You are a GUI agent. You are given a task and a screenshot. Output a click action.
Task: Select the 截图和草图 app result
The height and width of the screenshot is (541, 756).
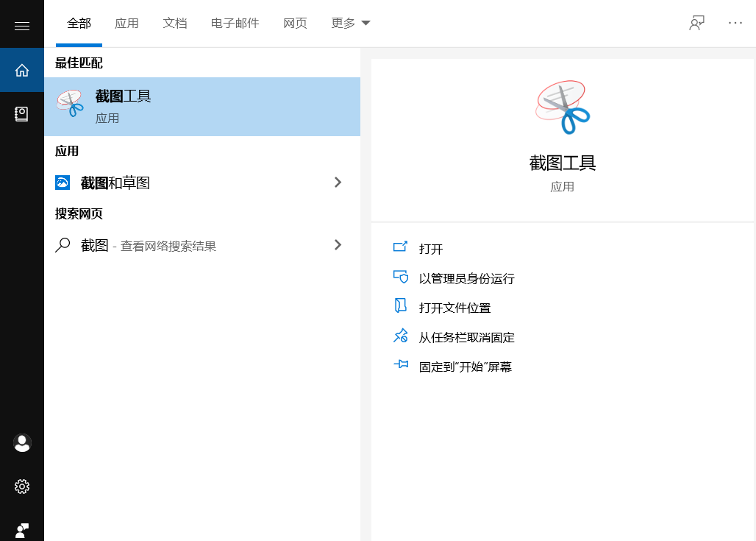pos(202,183)
